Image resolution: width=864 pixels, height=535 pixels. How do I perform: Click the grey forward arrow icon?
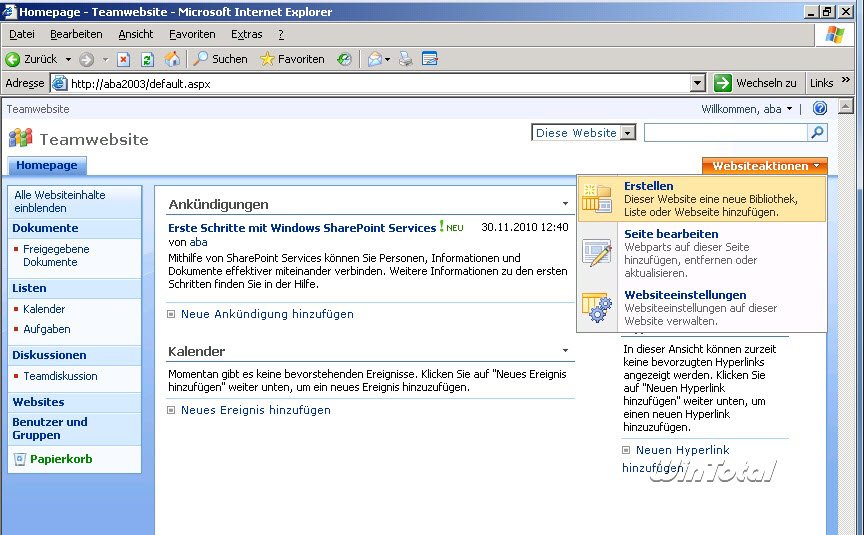click(87, 59)
